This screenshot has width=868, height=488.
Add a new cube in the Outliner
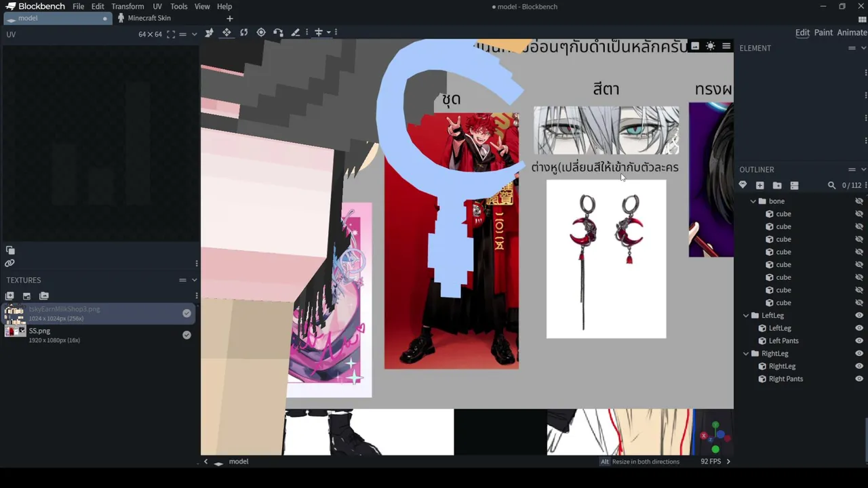tap(759, 185)
